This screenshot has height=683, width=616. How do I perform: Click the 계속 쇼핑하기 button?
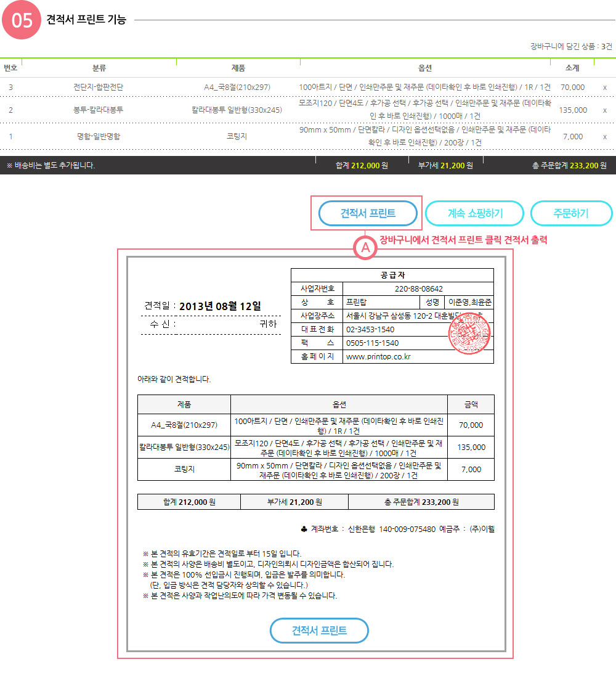click(474, 214)
